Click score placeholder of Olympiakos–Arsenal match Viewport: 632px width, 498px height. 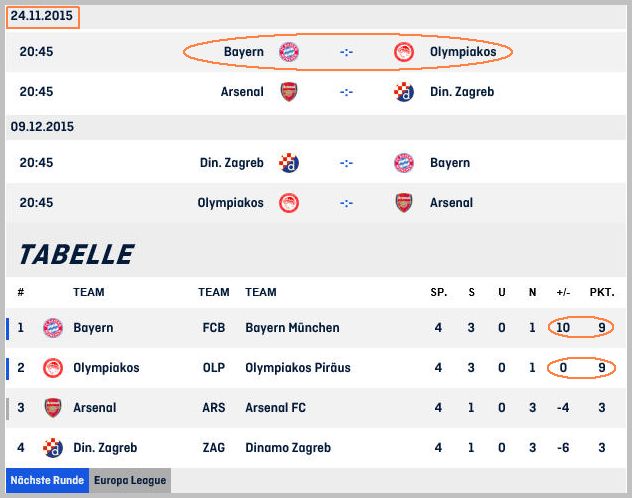click(346, 203)
